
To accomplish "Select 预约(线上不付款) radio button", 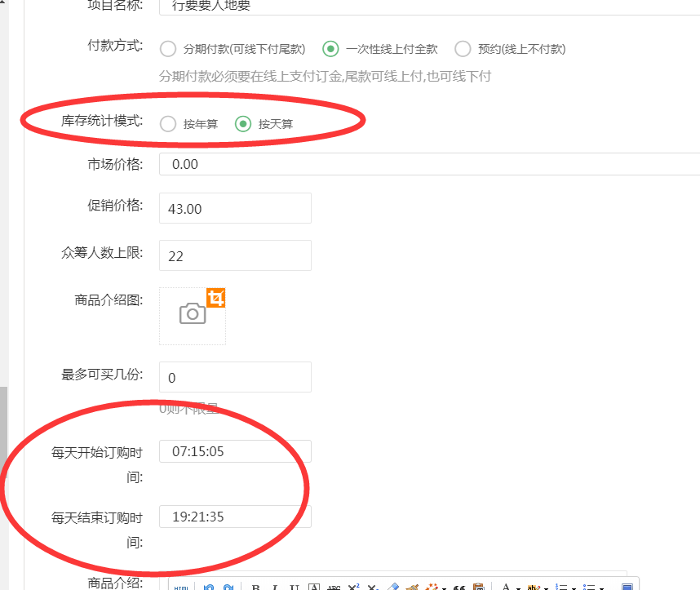I will coord(463,49).
